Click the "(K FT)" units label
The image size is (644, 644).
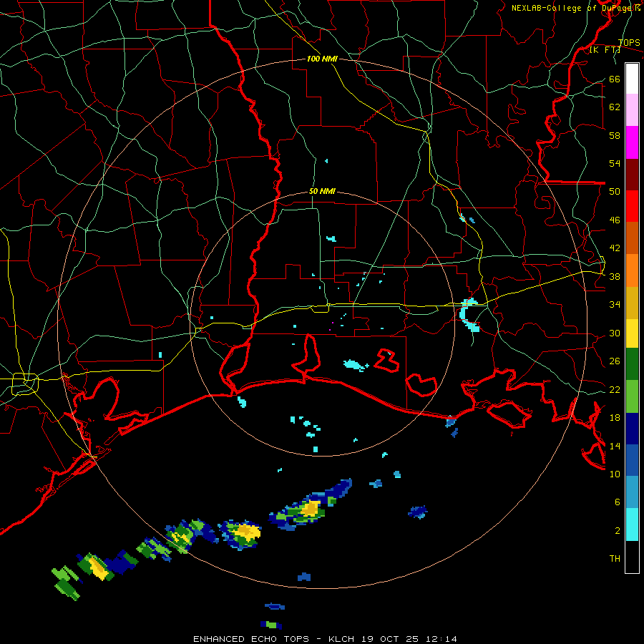(605, 49)
